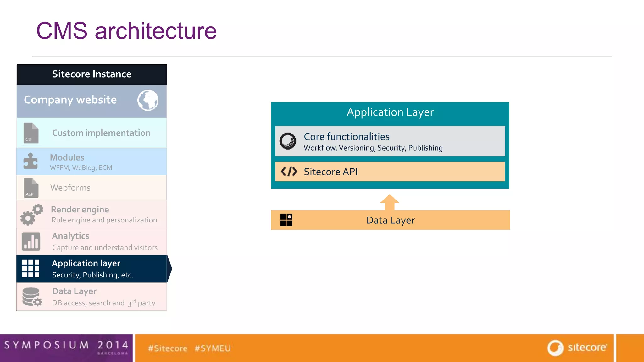Click the ASP file icon next to Webforms
644x362 pixels.
coord(31,188)
